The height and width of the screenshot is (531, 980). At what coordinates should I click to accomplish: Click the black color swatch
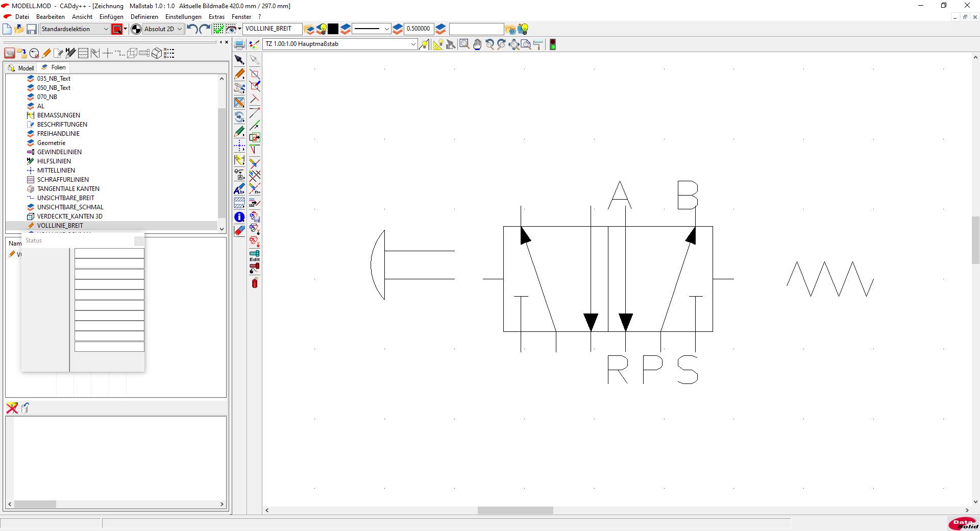click(x=333, y=29)
